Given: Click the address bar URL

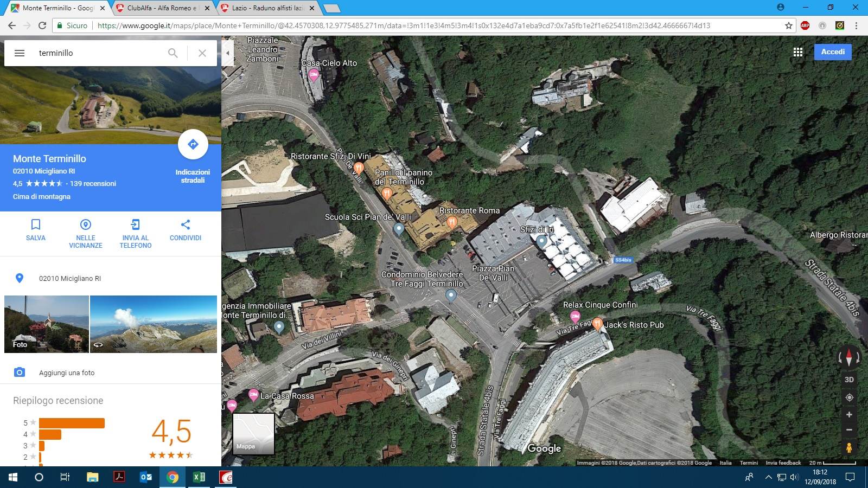Looking at the screenshot, I should point(404,25).
